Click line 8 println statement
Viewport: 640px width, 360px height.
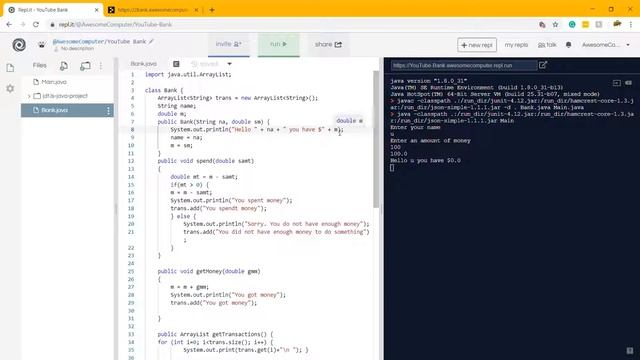[x=257, y=129]
